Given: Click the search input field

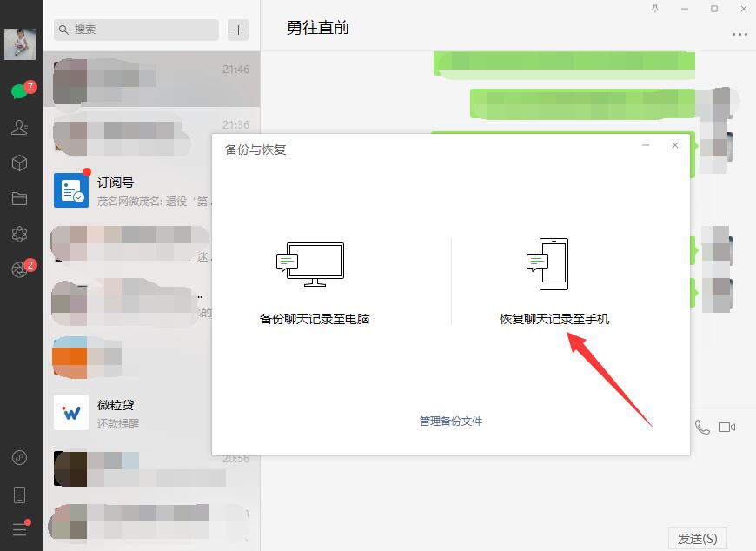Looking at the screenshot, I should pos(135,30).
